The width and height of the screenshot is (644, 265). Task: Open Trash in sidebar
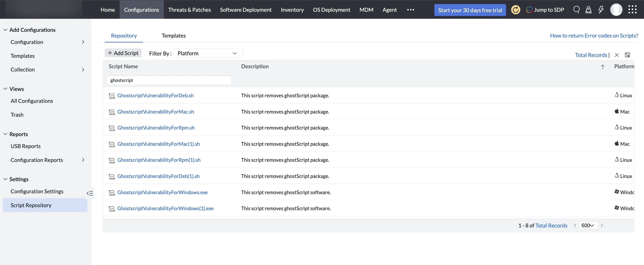[x=17, y=115]
